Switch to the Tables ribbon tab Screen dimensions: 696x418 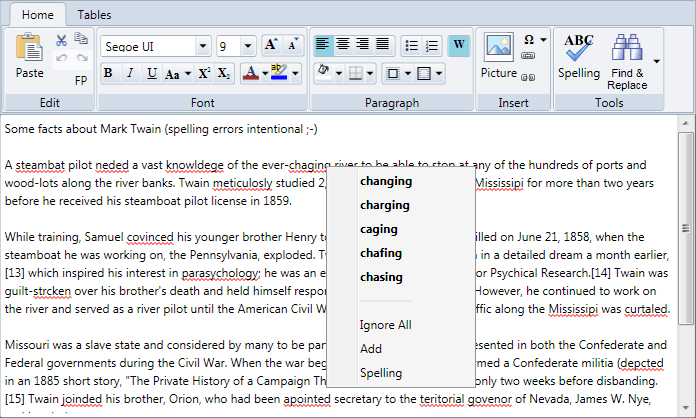(x=94, y=15)
